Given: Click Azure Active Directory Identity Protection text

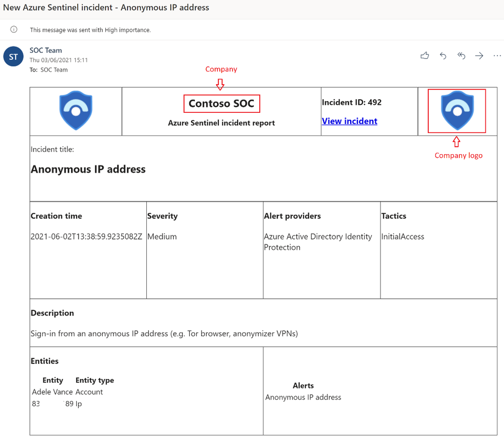Looking at the screenshot, I should tap(318, 242).
